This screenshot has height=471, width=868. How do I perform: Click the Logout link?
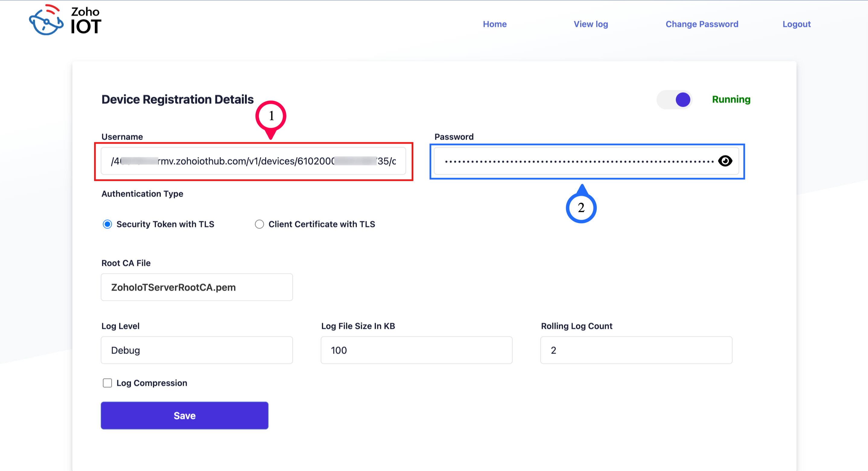(796, 24)
